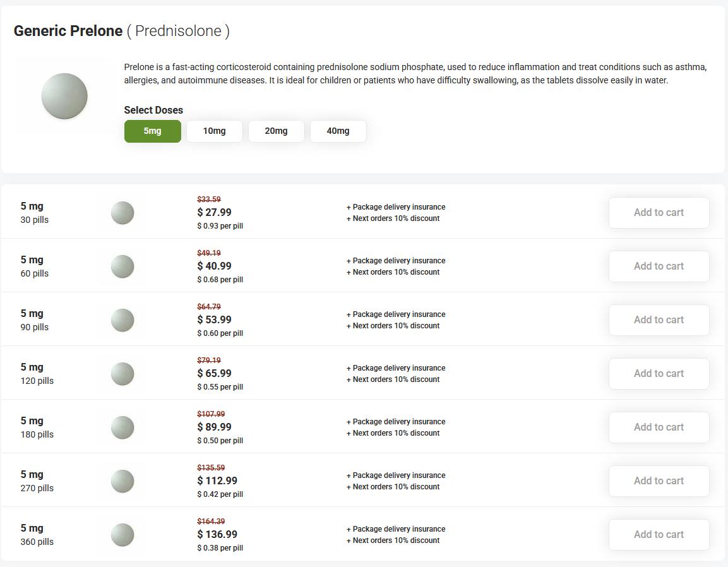
Task: Choose the 20mg dose
Action: coord(277,131)
